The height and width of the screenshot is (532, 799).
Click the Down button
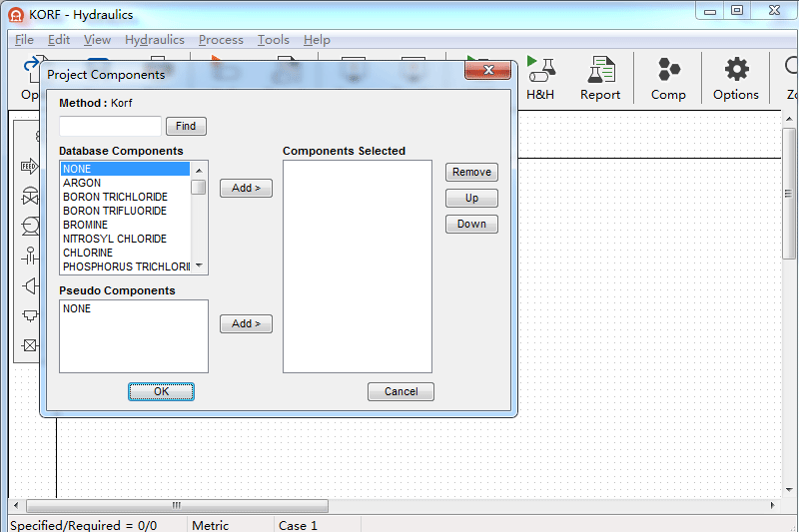point(471,224)
